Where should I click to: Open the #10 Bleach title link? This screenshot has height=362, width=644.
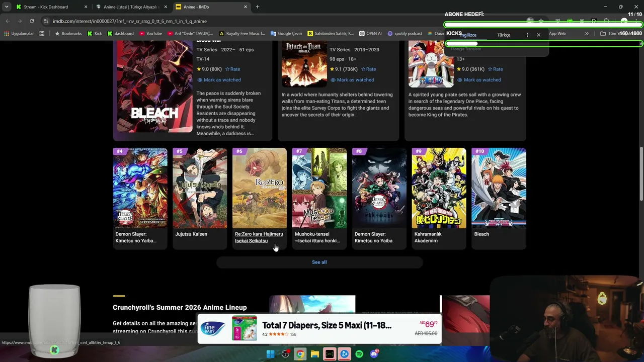[x=481, y=234]
